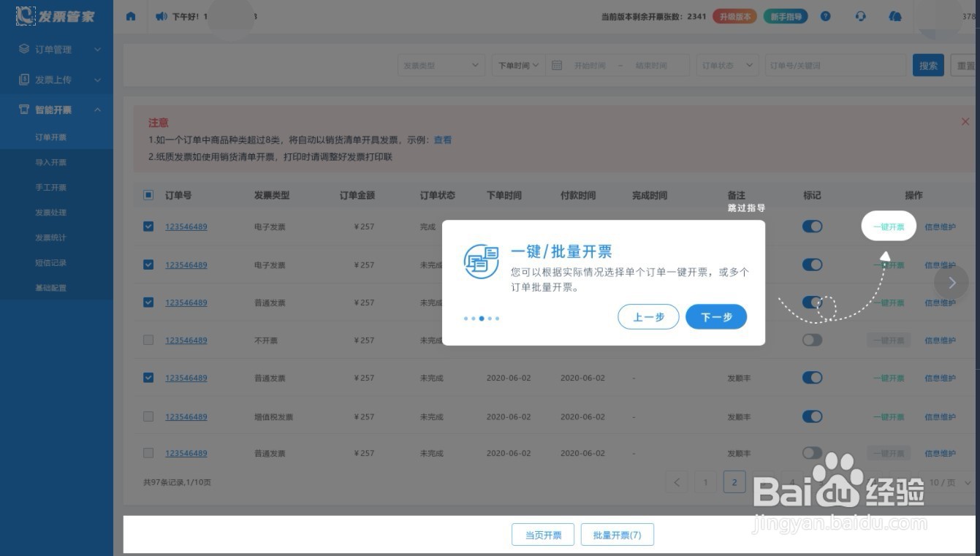Image resolution: width=980 pixels, height=556 pixels.
Task: Go to the home page icon
Action: click(x=131, y=16)
